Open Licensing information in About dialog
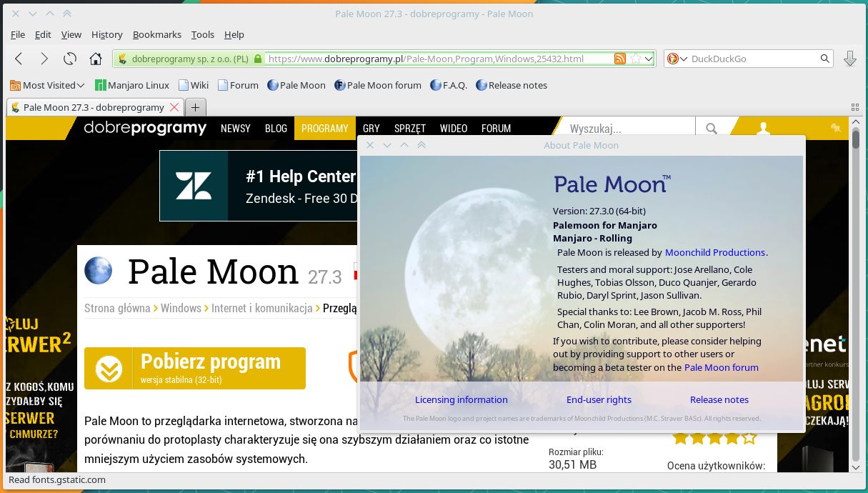Image resolution: width=868 pixels, height=493 pixels. tap(462, 399)
